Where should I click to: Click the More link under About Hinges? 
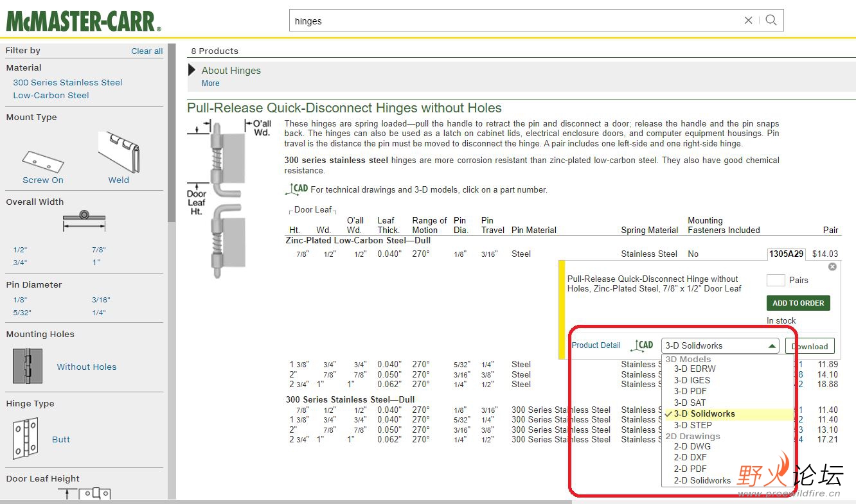point(210,83)
